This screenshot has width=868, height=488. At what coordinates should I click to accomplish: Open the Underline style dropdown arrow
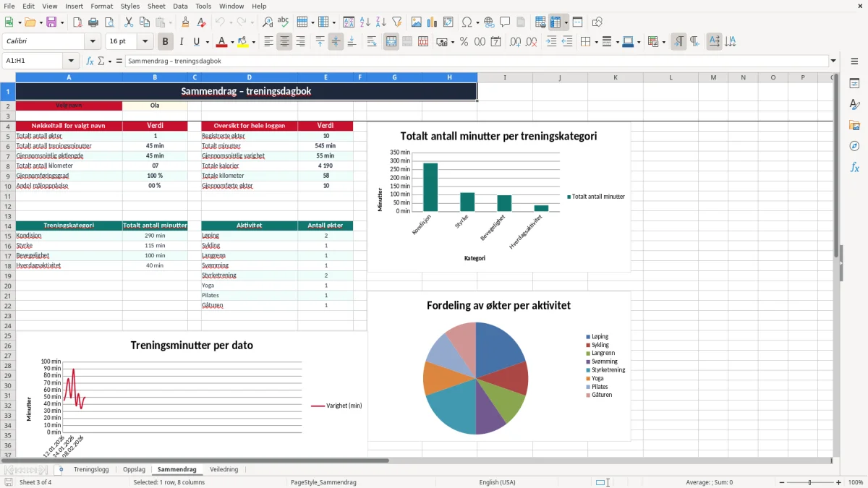point(207,42)
